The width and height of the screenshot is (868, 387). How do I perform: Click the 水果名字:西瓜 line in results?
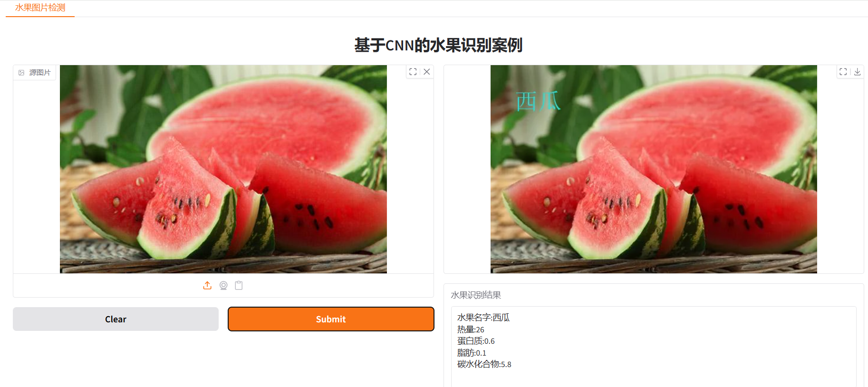pyautogui.click(x=483, y=318)
